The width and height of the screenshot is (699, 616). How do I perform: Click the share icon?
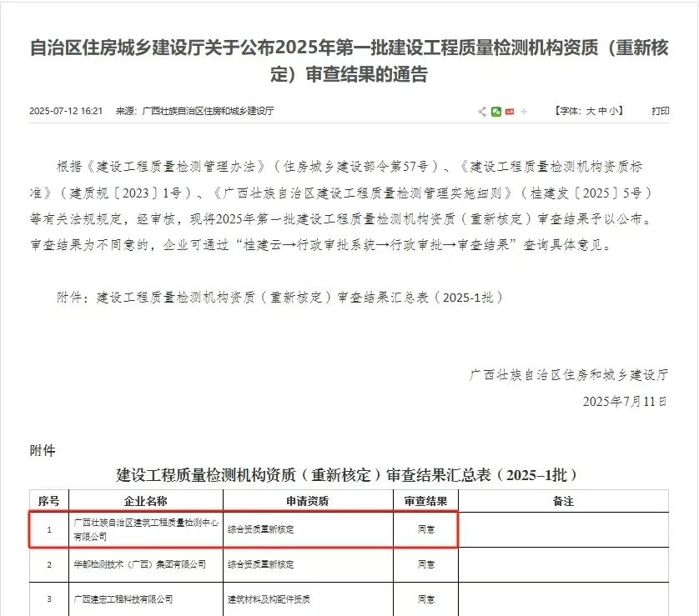(x=482, y=112)
